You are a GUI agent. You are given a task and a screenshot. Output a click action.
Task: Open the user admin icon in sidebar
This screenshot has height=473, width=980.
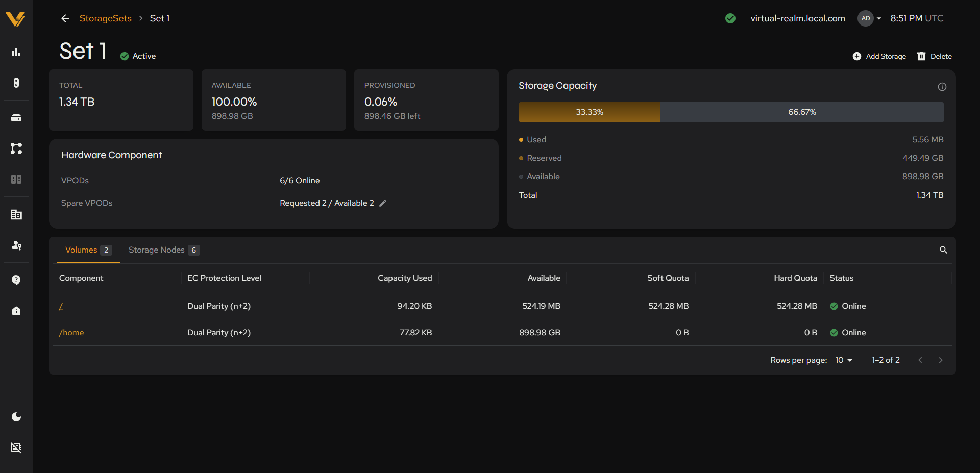tap(16, 245)
